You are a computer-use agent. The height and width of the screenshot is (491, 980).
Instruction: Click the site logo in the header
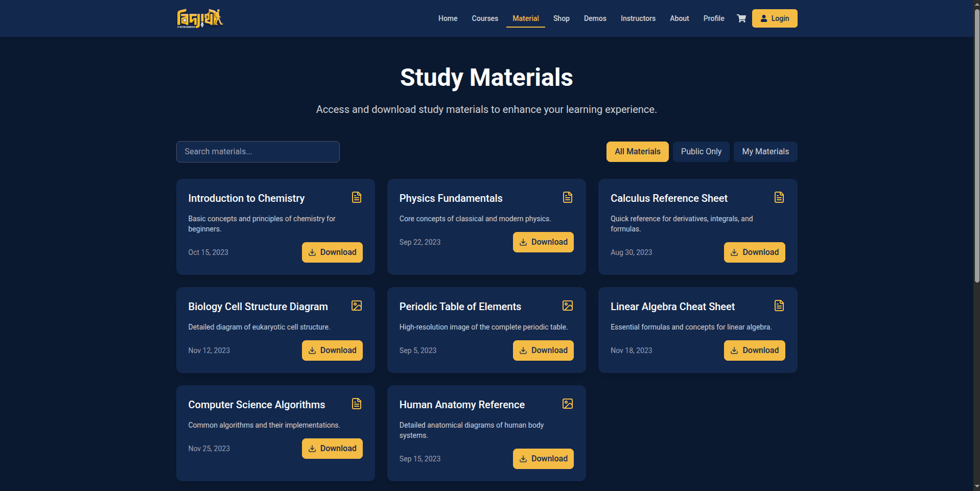click(200, 18)
